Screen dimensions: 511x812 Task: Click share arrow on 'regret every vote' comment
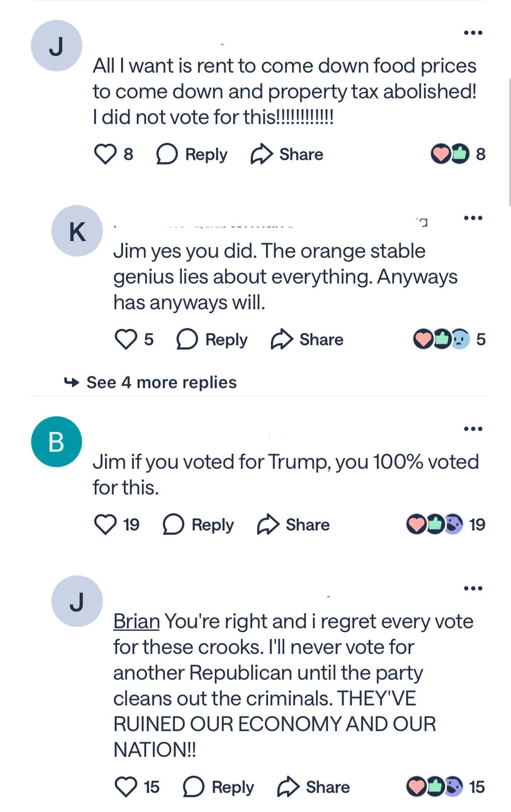point(289,787)
